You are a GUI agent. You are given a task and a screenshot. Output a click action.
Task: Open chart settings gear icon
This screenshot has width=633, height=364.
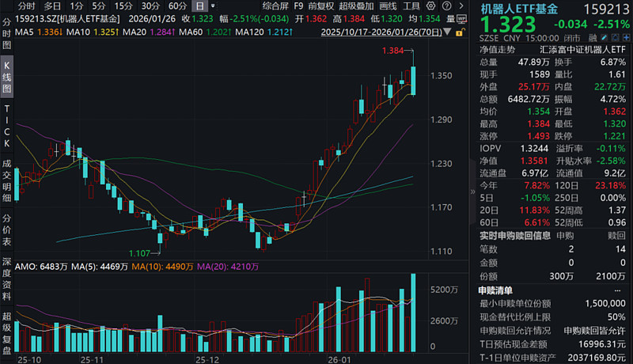tap(431, 6)
